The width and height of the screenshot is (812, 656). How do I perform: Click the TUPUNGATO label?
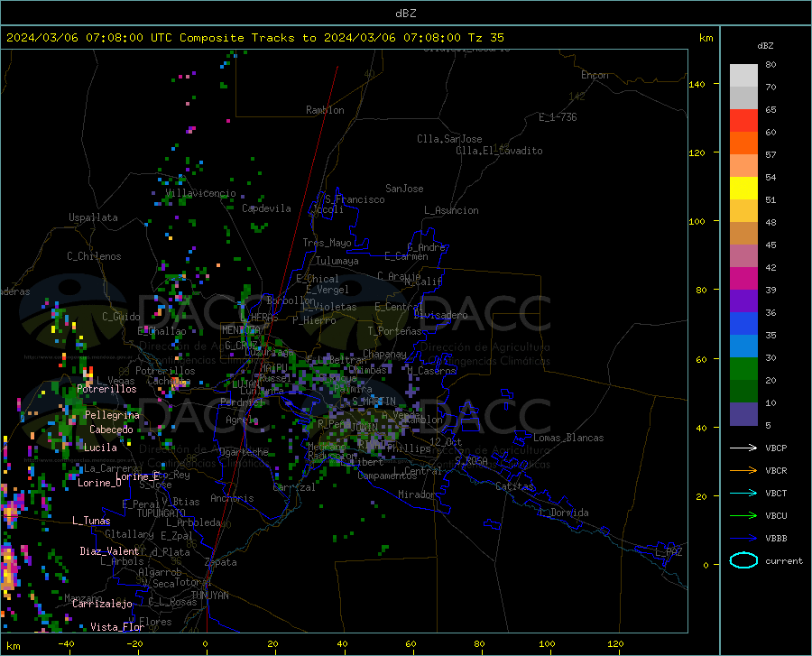(x=161, y=513)
